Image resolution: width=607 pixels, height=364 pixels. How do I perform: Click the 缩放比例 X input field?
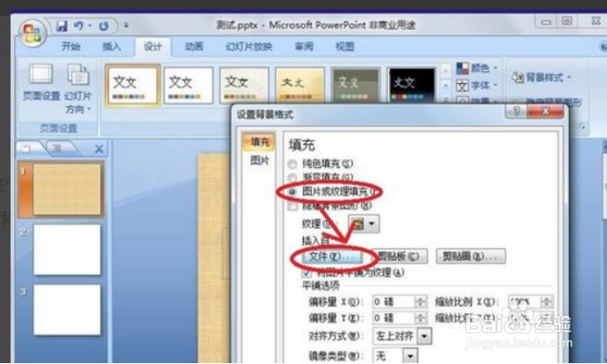pos(525,301)
